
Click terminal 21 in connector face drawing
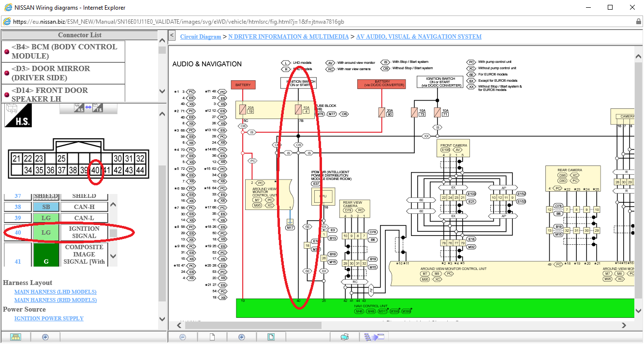tap(16, 159)
